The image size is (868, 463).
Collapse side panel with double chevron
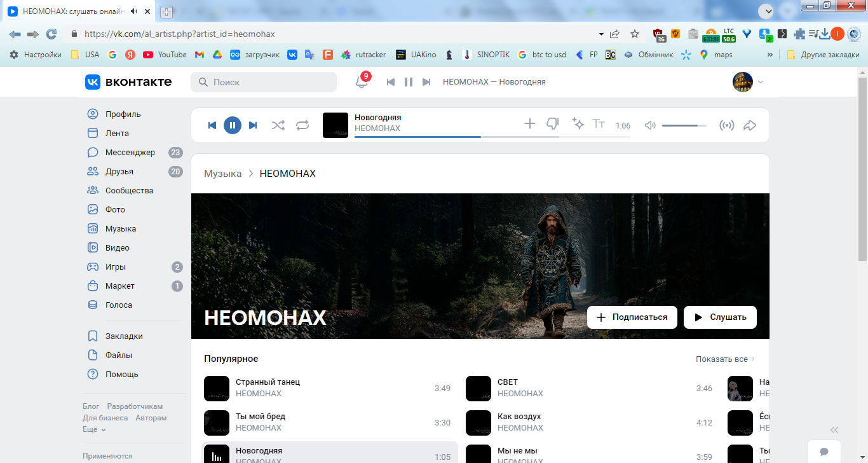coord(834,430)
